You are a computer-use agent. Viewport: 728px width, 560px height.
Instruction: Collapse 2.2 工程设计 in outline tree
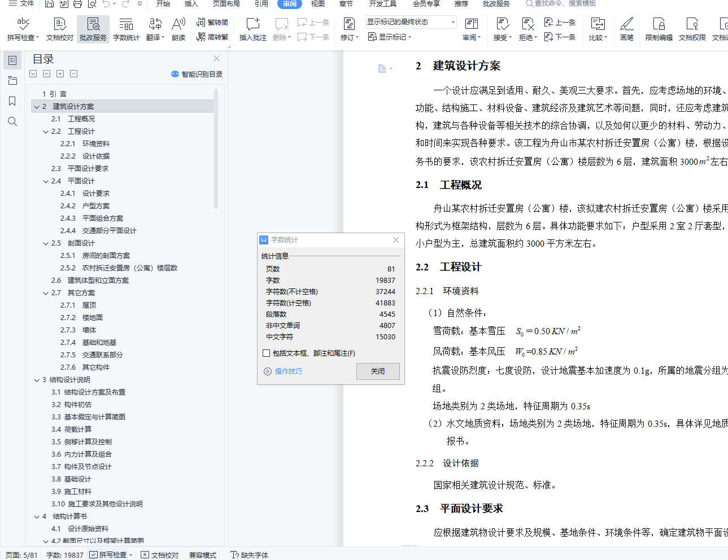point(46,132)
